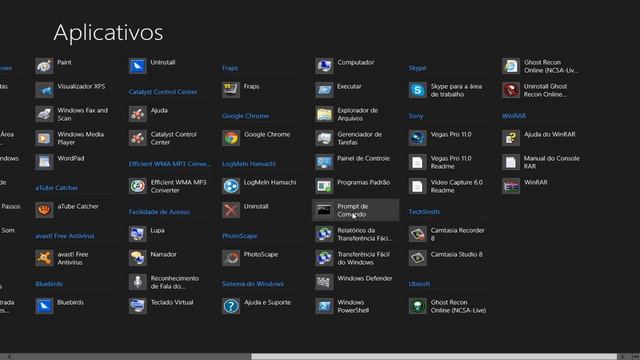This screenshot has width=640, height=360.
Task: Open Ajuda e Suporte help icon
Action: (x=231, y=306)
